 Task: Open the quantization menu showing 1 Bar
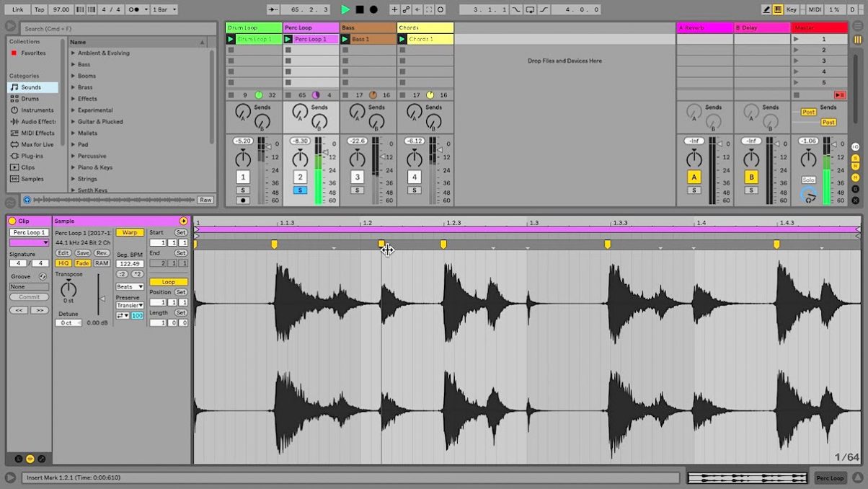(164, 9)
